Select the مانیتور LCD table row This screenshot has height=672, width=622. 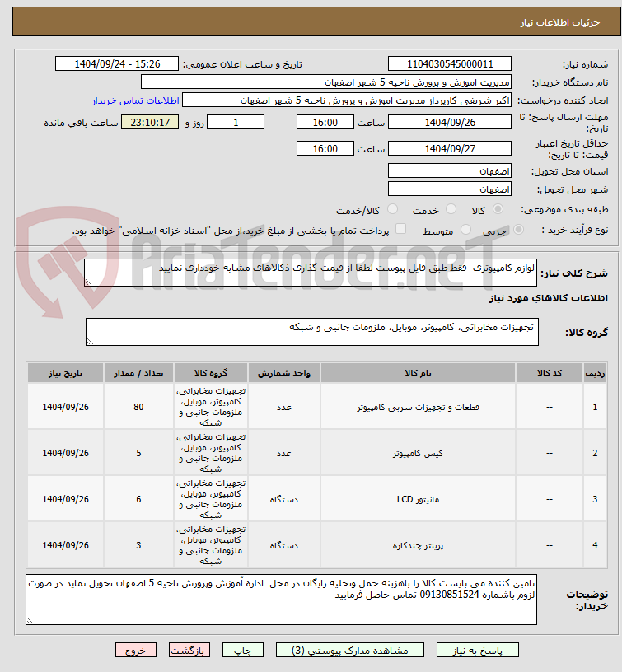317,499
